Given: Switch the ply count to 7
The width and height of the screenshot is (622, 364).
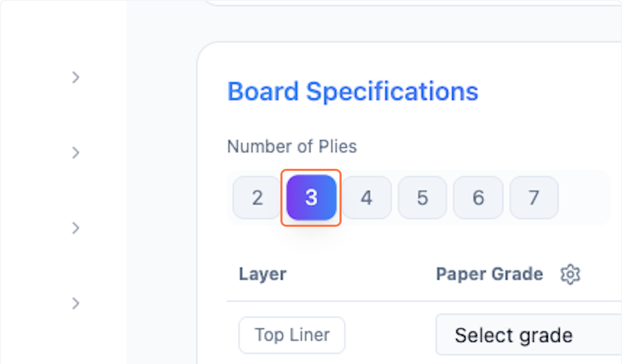Looking at the screenshot, I should (x=533, y=198).
